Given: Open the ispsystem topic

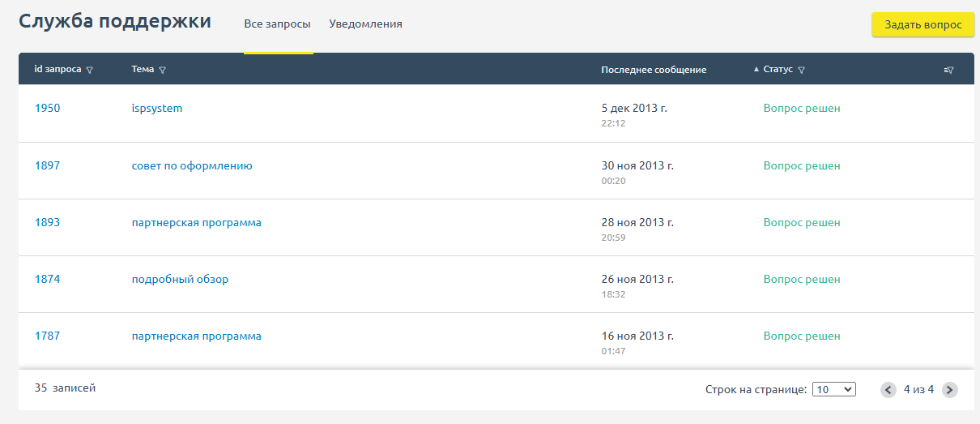Looking at the screenshot, I should [x=157, y=109].
